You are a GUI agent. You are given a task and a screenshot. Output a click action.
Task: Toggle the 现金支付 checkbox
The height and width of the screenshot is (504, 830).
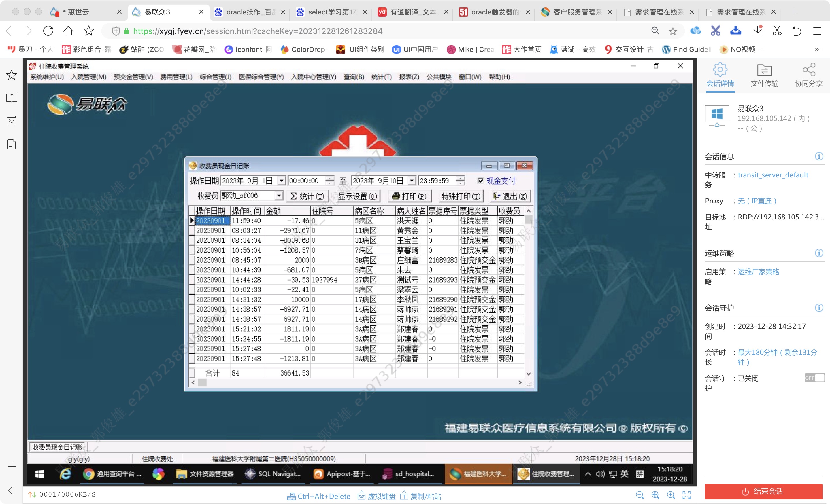coord(480,181)
